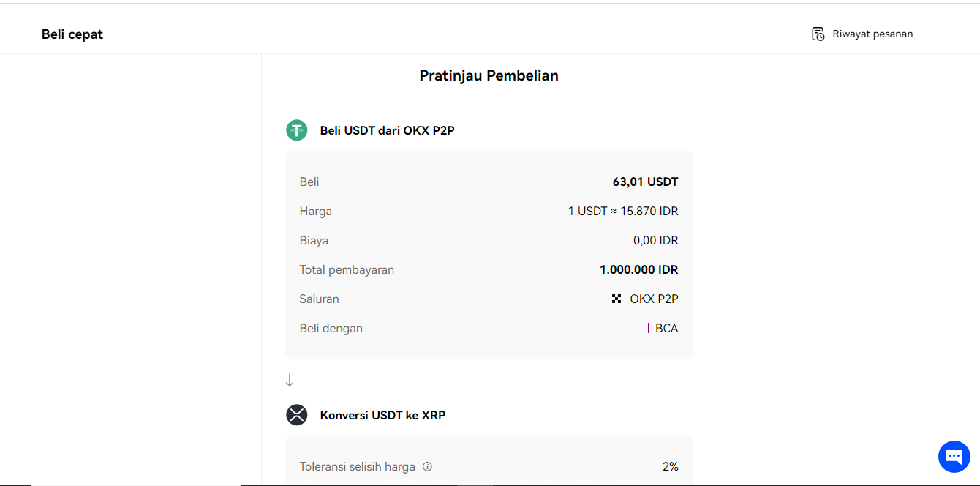The width and height of the screenshot is (980, 486).
Task: Click the Riwayat pesanan link text
Action: click(872, 34)
